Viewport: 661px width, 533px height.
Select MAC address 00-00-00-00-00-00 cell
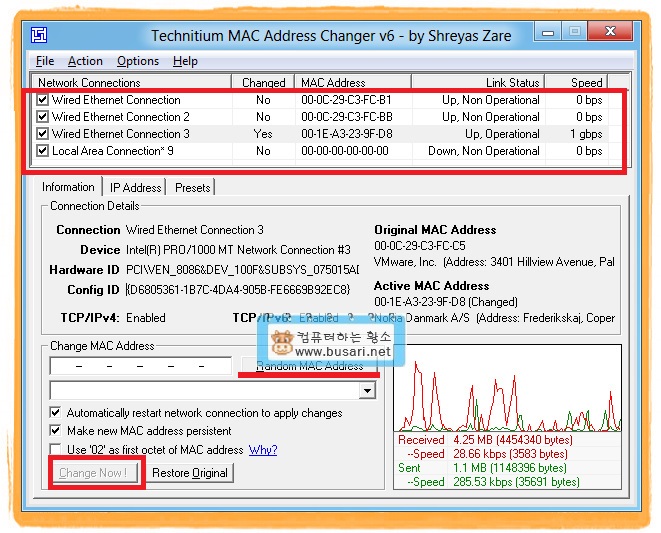344,151
